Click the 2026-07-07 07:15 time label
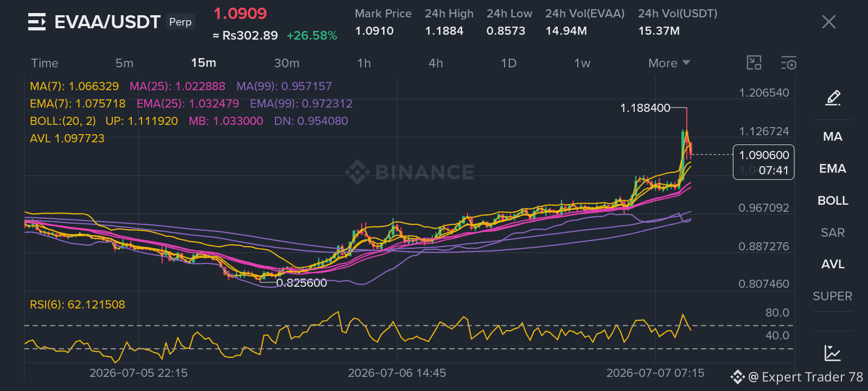Viewport: 868px width, 391px height. (655, 373)
